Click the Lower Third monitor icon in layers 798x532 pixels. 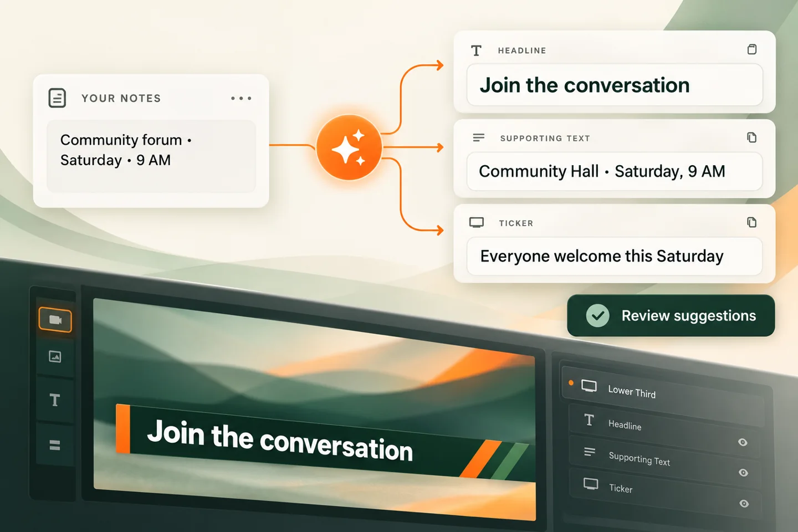click(x=589, y=386)
